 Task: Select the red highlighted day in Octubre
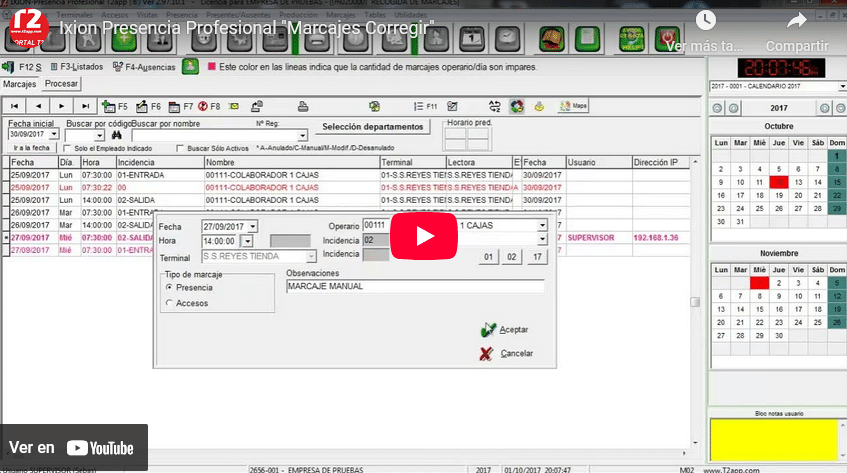[779, 182]
